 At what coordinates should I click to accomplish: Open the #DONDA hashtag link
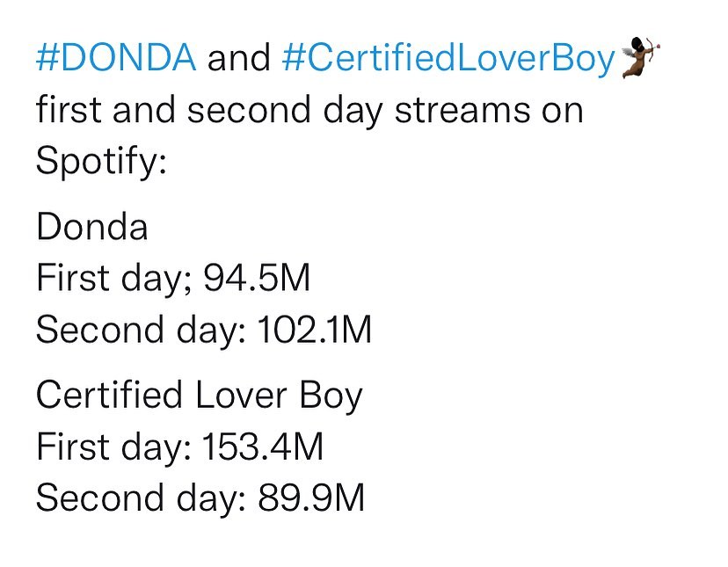point(116,58)
